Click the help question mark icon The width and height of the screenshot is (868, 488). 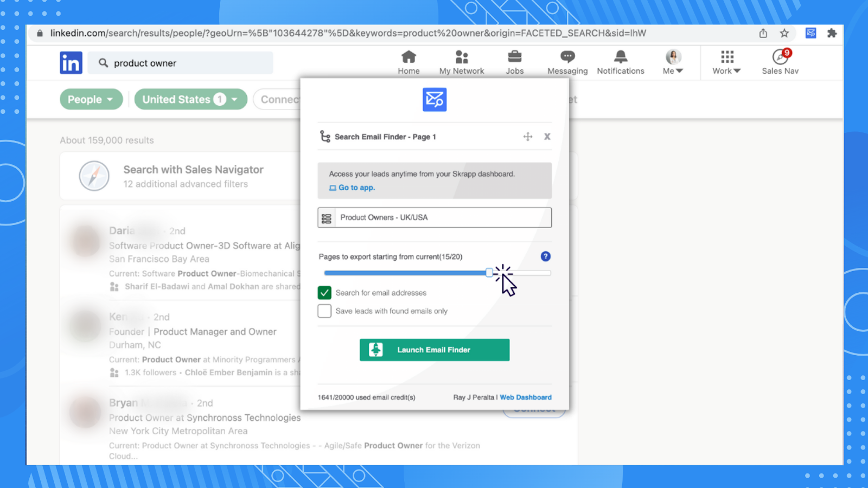[x=545, y=256]
